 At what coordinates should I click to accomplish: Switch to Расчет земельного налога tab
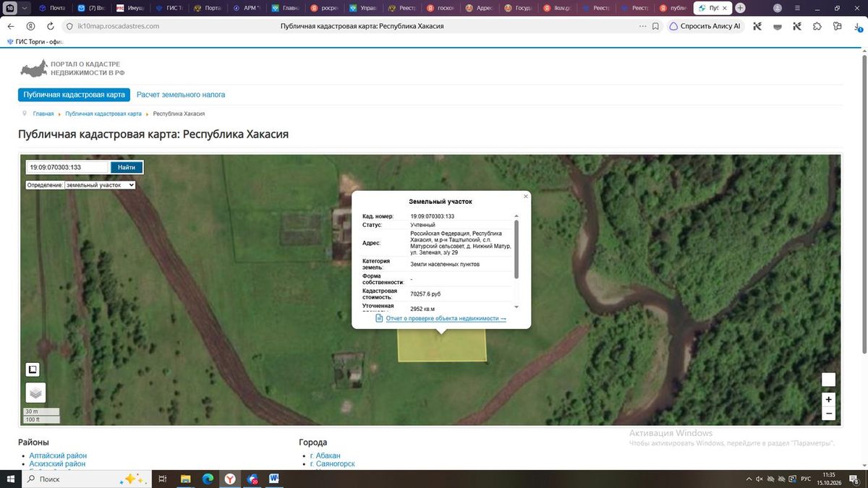(181, 95)
